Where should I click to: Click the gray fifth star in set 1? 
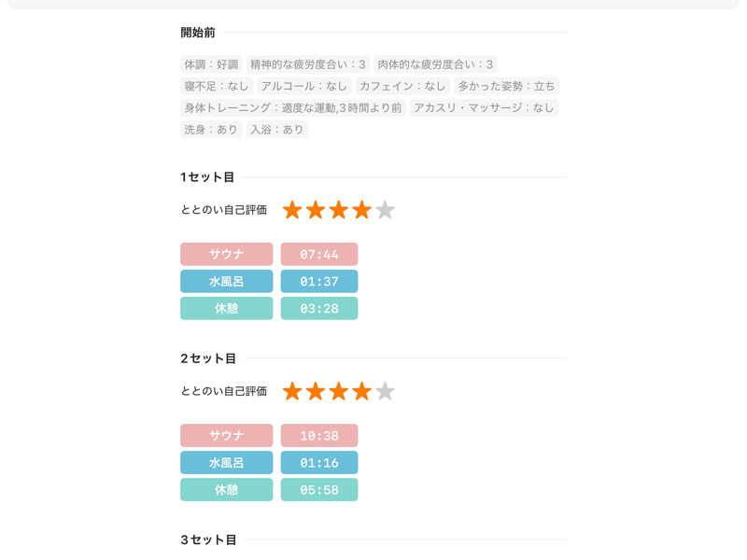click(x=385, y=210)
